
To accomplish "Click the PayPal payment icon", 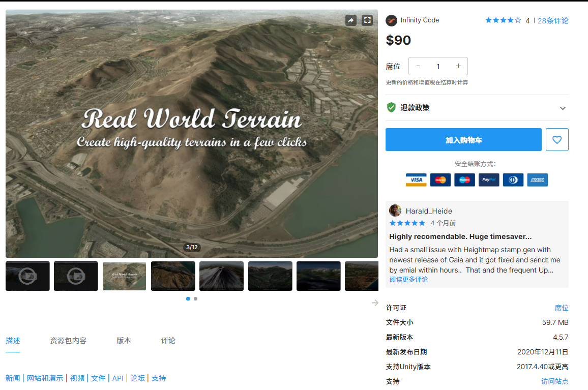I will tap(489, 180).
